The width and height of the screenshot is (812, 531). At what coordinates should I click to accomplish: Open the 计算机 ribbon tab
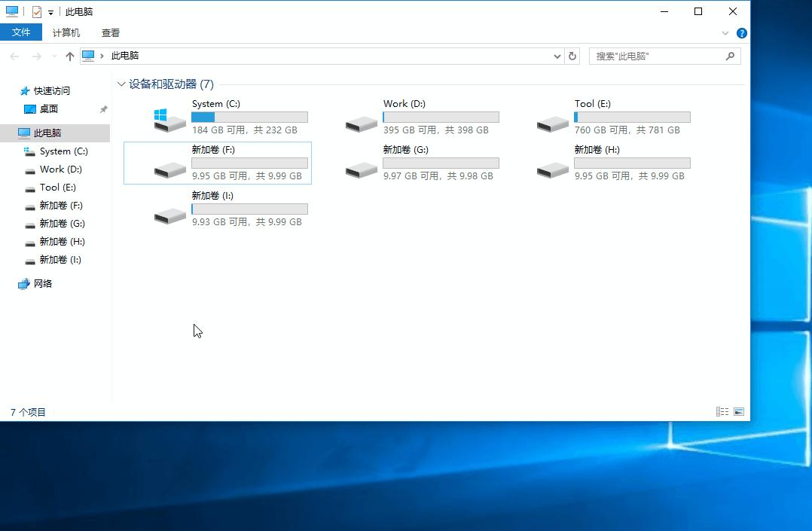(66, 32)
